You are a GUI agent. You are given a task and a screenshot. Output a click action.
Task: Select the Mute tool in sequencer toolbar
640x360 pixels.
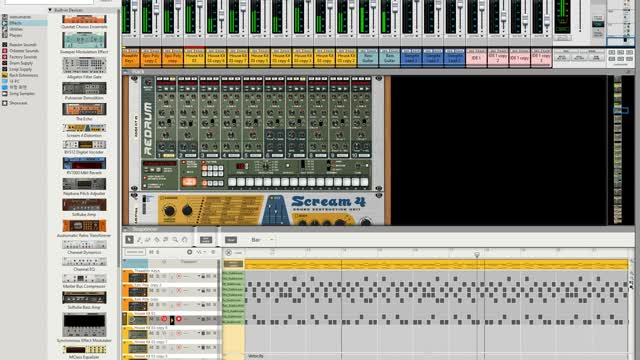click(x=166, y=240)
